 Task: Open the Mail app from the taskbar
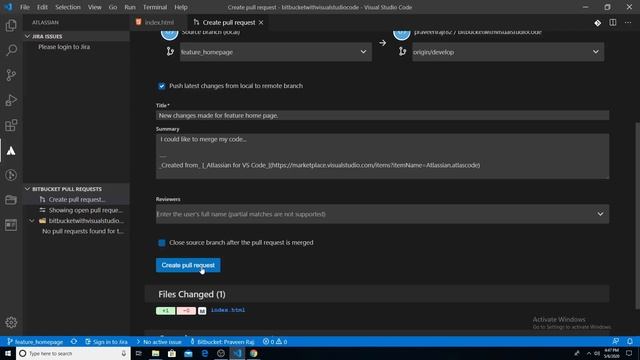click(188, 353)
